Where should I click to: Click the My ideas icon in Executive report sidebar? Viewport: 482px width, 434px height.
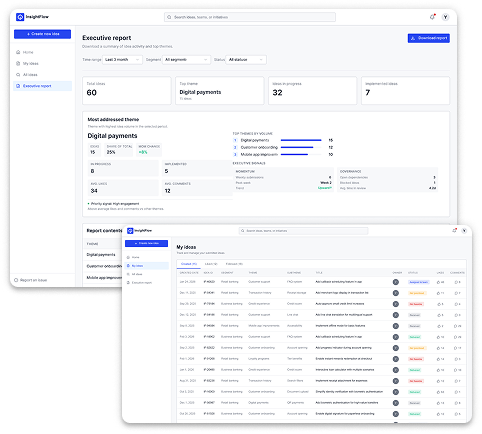18,63
